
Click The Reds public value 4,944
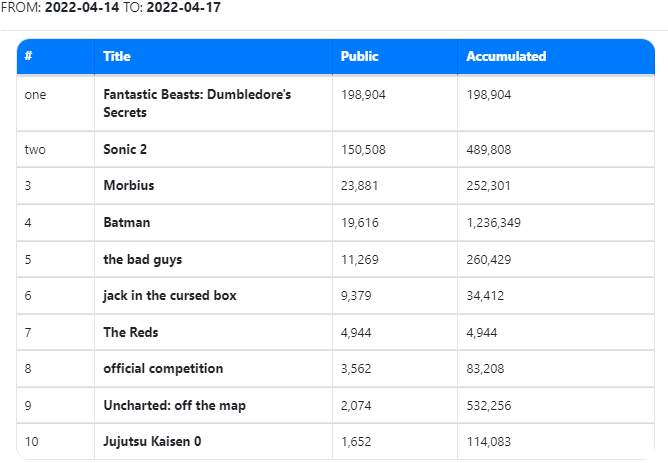tap(356, 332)
